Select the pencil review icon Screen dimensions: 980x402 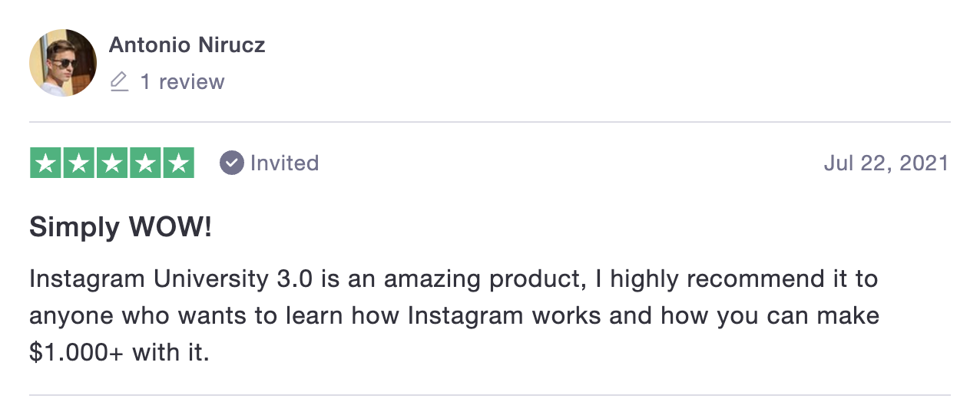[x=119, y=81]
